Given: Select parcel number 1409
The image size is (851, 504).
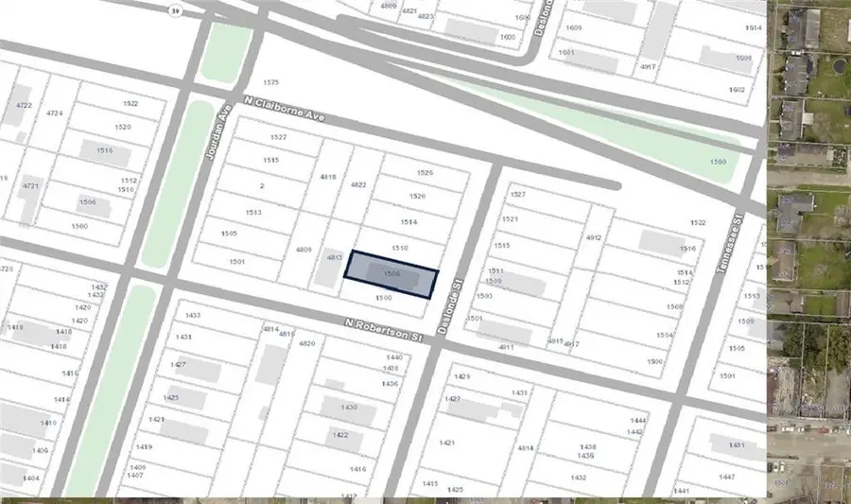Looking at the screenshot, I should click(137, 467).
